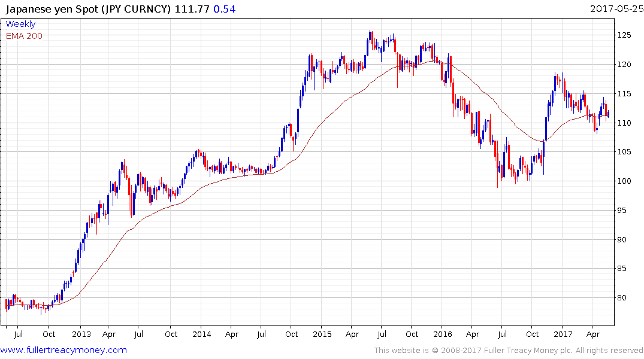Click the 125 price axis label
The height and width of the screenshot is (359, 644).
[x=624, y=35]
